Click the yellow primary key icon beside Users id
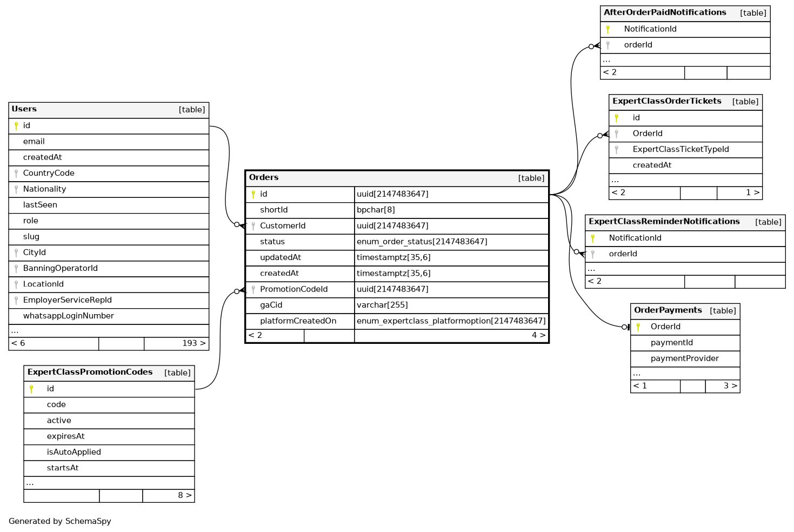This screenshot has height=532, width=794. [x=16, y=126]
